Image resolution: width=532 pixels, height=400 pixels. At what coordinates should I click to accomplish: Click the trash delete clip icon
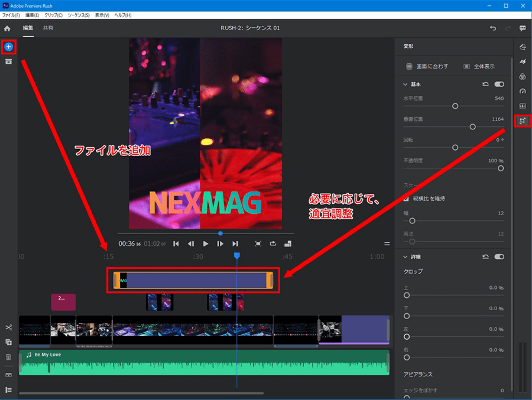(x=8, y=357)
